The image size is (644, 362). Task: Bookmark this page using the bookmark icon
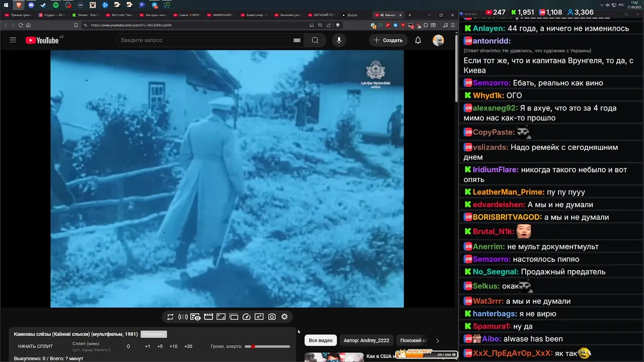75,25
